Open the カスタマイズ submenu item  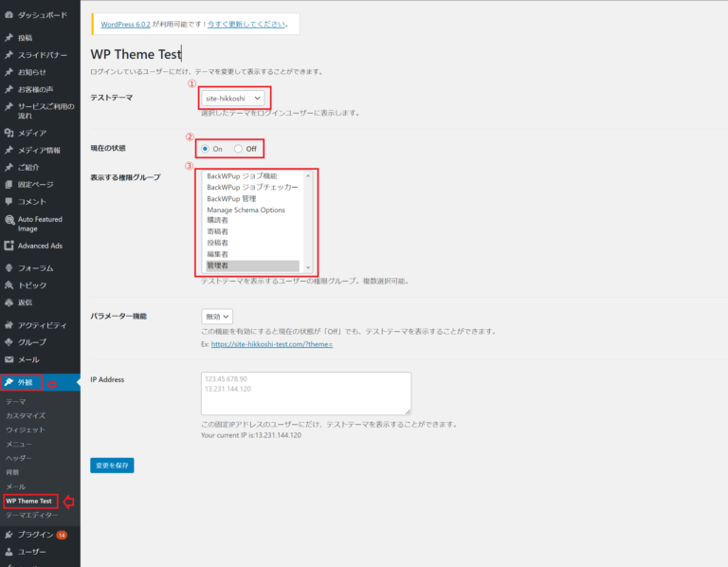(24, 415)
